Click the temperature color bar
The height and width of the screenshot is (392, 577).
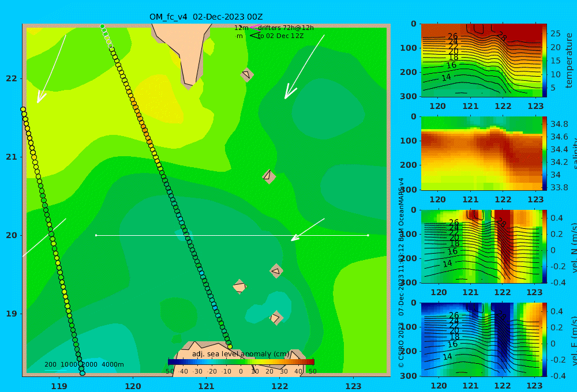pos(545,61)
